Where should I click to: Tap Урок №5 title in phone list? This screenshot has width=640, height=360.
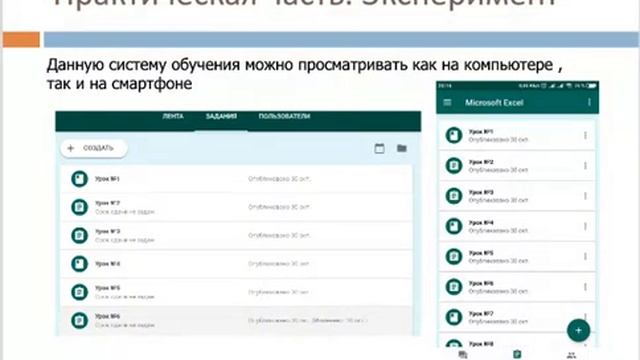(x=481, y=253)
